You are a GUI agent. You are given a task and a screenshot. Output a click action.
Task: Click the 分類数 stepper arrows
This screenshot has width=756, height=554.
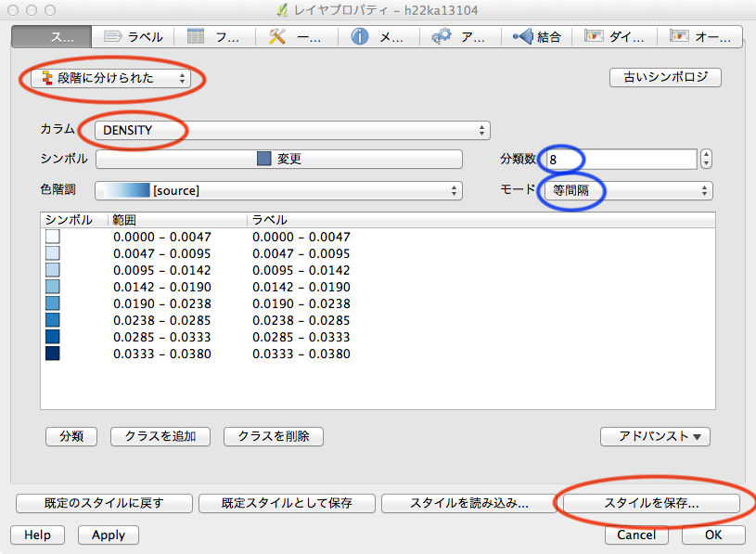point(707,159)
